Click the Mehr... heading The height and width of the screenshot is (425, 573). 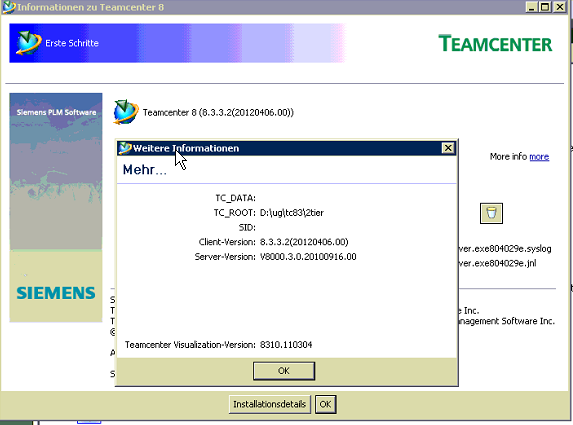click(x=145, y=170)
